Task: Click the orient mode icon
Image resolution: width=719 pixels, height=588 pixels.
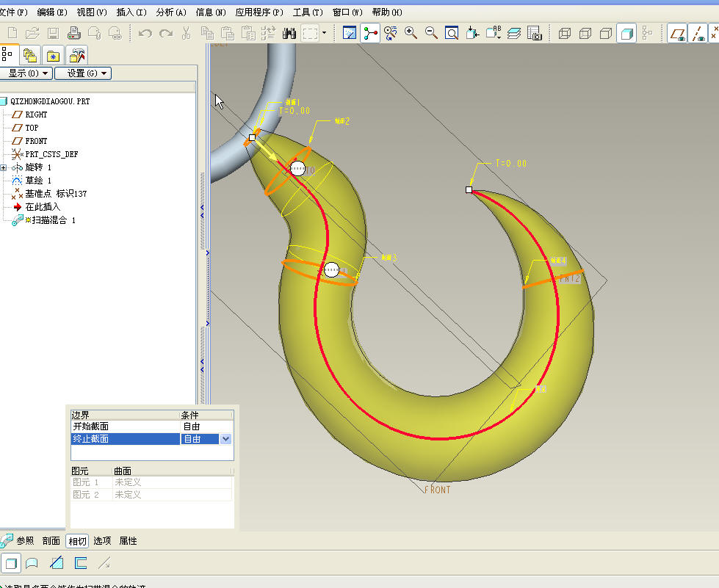Action: (390, 33)
